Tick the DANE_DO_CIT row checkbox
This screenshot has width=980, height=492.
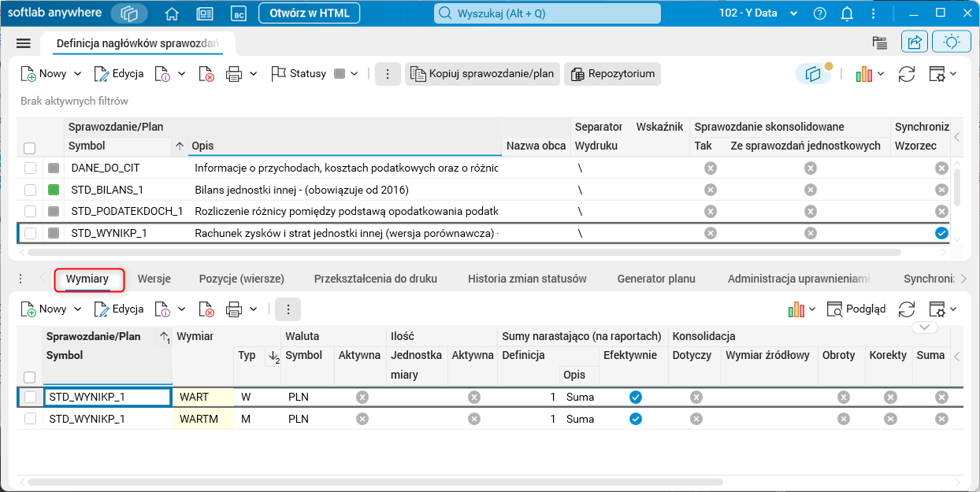click(30, 168)
